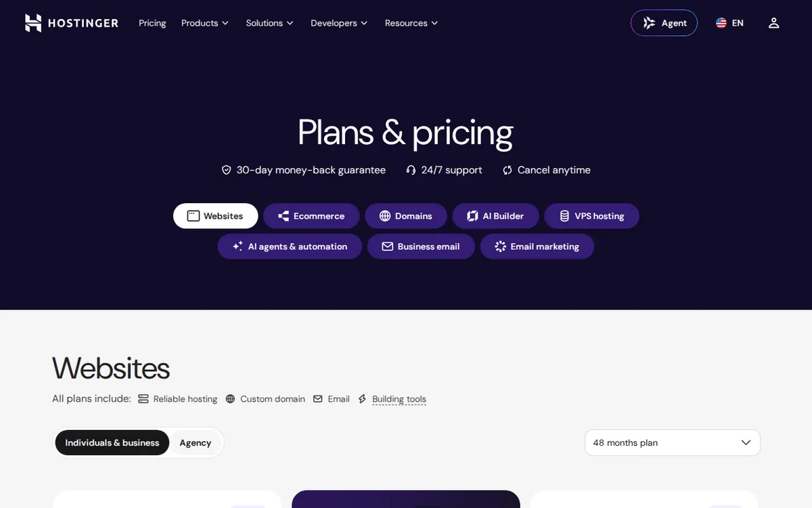812x508 pixels.
Task: Select the VPS hosting database icon pill
Action: [x=591, y=216]
